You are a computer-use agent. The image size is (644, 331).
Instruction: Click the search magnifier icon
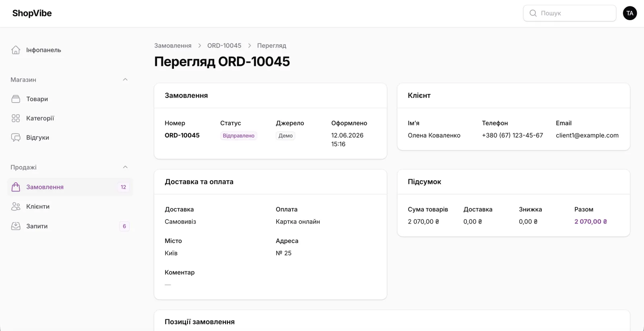[533, 13]
